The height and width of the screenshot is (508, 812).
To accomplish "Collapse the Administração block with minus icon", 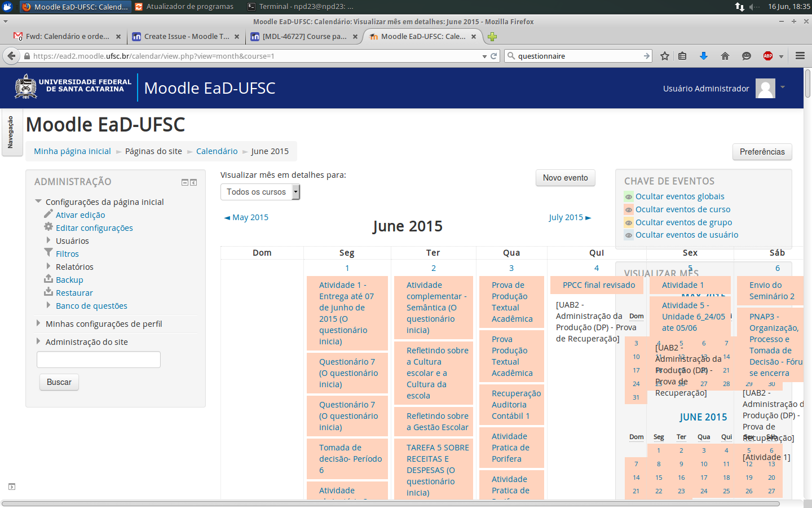I will click(184, 182).
